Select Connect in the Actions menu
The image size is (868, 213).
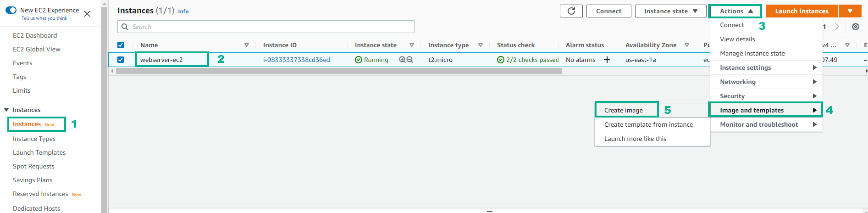pos(732,25)
